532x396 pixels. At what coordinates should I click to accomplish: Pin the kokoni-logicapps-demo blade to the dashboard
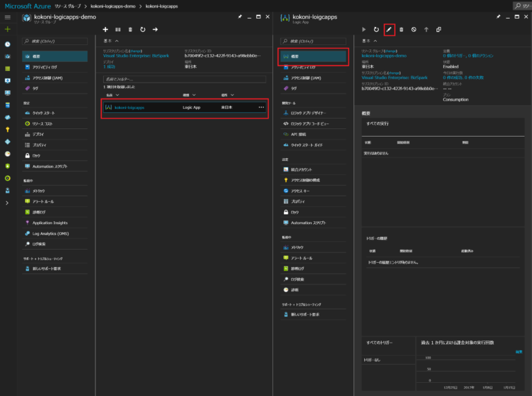point(240,15)
